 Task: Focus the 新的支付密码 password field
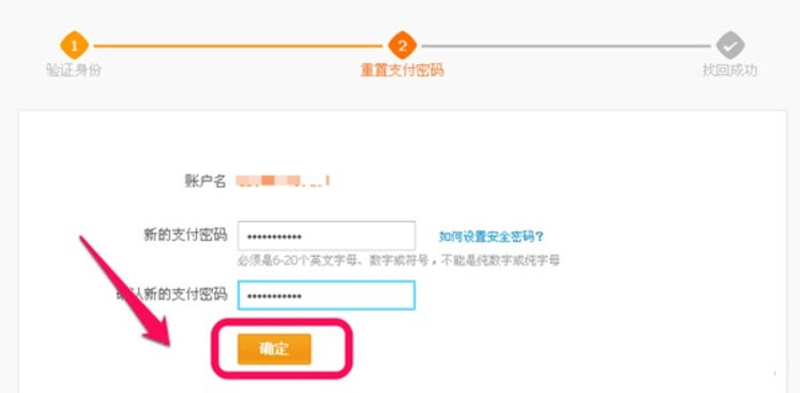(327, 236)
